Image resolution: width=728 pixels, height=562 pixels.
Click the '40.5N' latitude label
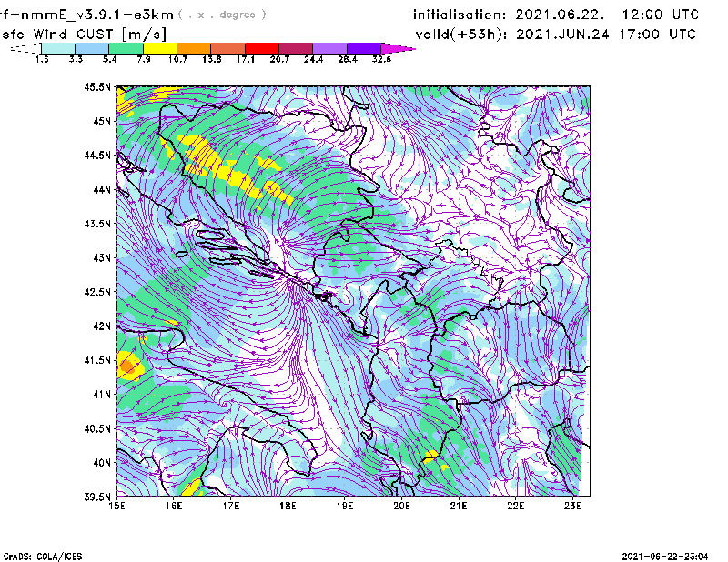tap(97, 428)
